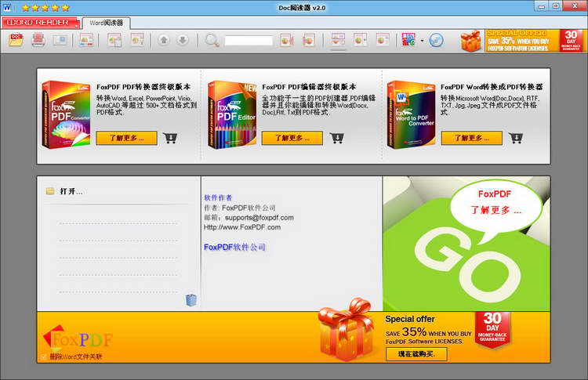
Task: Click 现在就购买 button in special offer
Action: coord(416,354)
